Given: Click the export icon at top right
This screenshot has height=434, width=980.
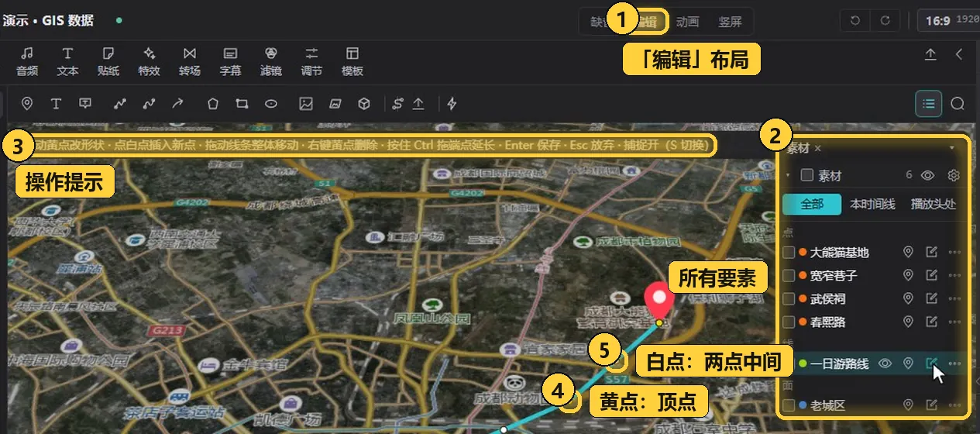Looking at the screenshot, I should [930, 54].
